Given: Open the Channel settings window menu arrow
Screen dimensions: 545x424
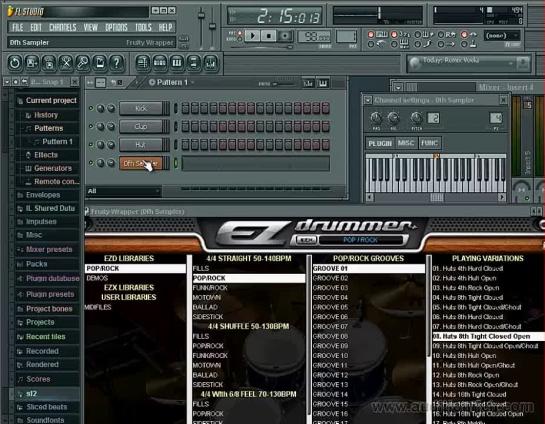Looking at the screenshot, I should click(x=368, y=100).
